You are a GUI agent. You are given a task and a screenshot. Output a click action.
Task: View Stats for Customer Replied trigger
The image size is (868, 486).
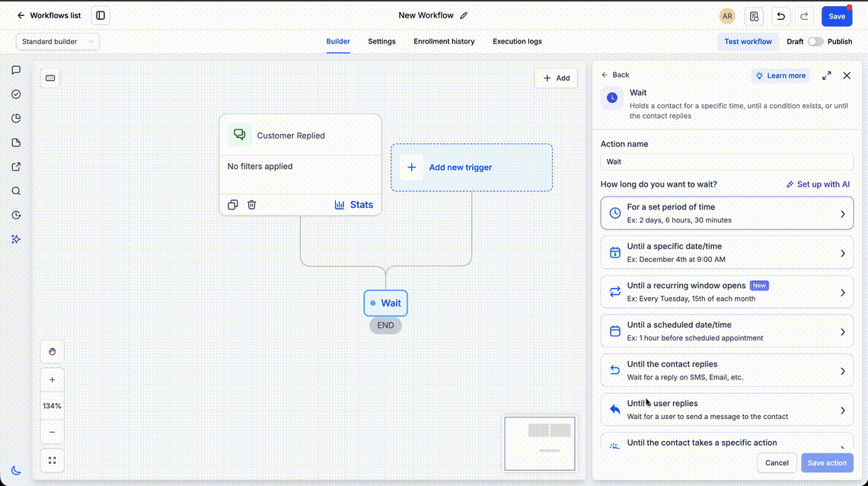tap(354, 205)
